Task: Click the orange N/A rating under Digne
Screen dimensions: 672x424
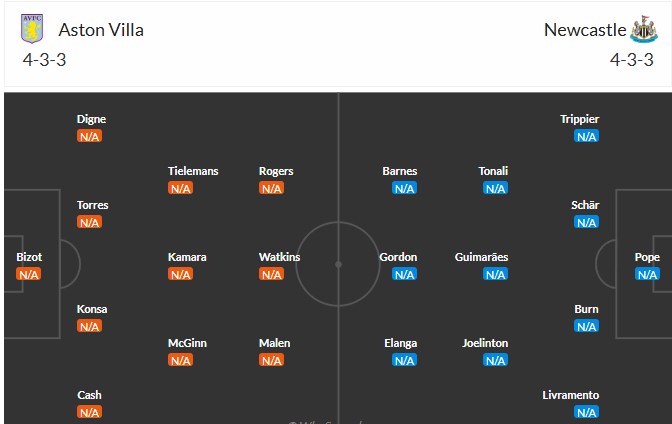Action: pos(90,136)
